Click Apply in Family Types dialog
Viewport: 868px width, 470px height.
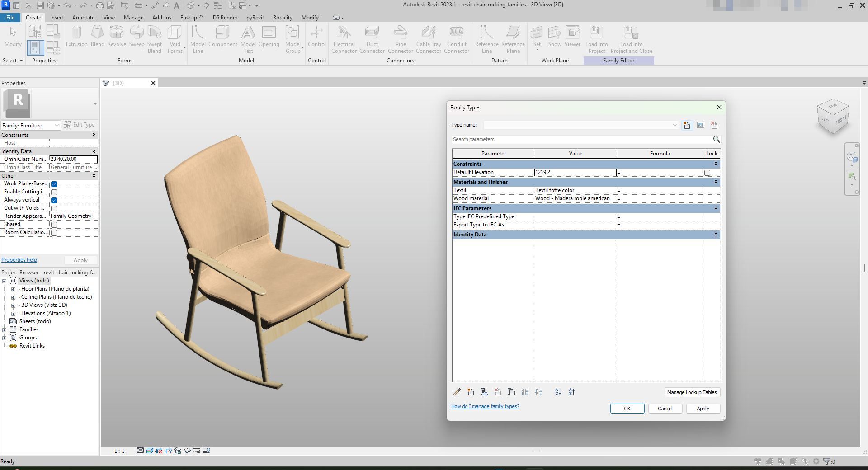point(703,409)
